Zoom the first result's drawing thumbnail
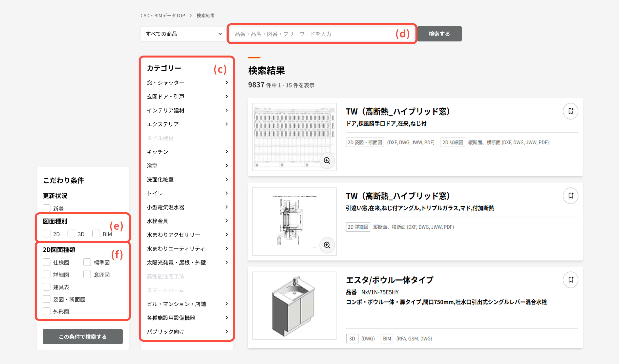This screenshot has height=364, width=619. (327, 160)
